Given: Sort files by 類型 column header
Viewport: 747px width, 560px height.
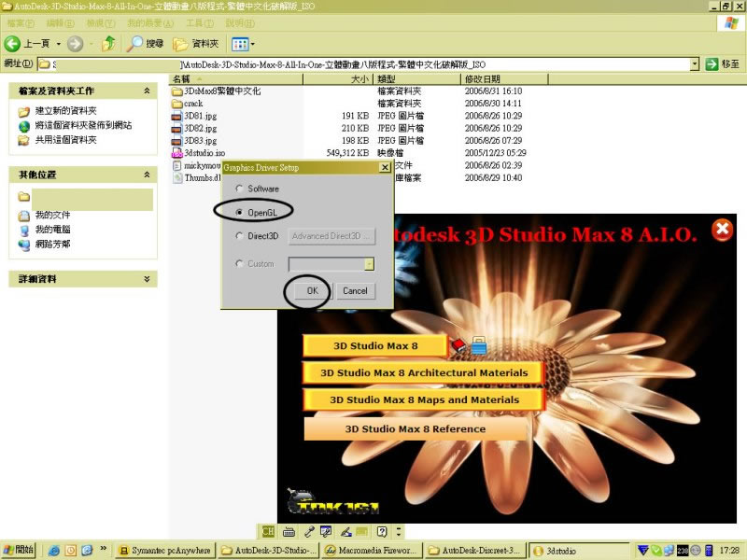Looking at the screenshot, I should 417,79.
